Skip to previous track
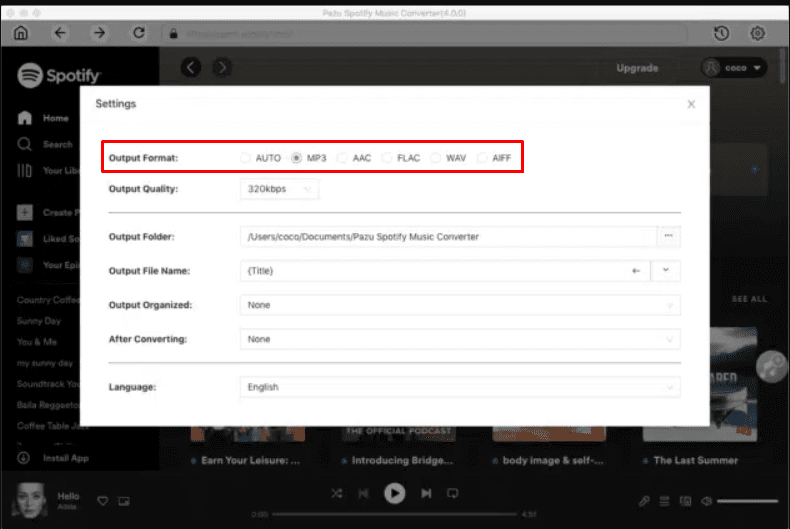The width and height of the screenshot is (790, 529). (363, 493)
